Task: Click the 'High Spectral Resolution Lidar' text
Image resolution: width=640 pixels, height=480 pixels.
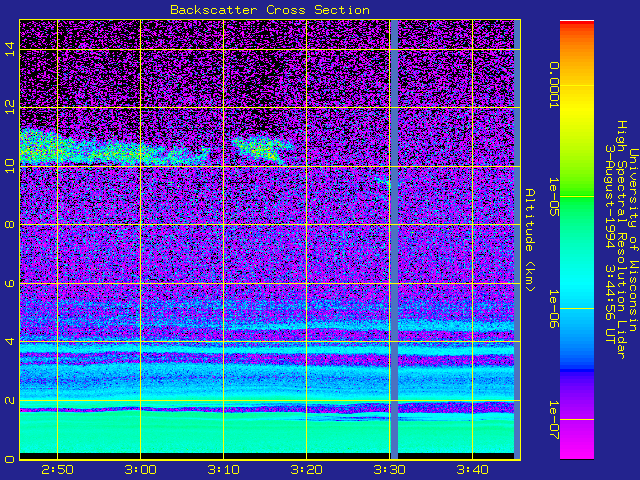Action: point(621,240)
